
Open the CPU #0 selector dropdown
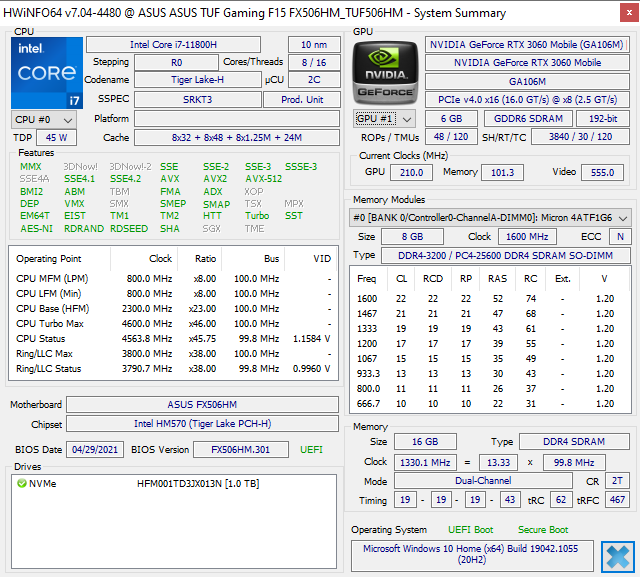point(37,119)
